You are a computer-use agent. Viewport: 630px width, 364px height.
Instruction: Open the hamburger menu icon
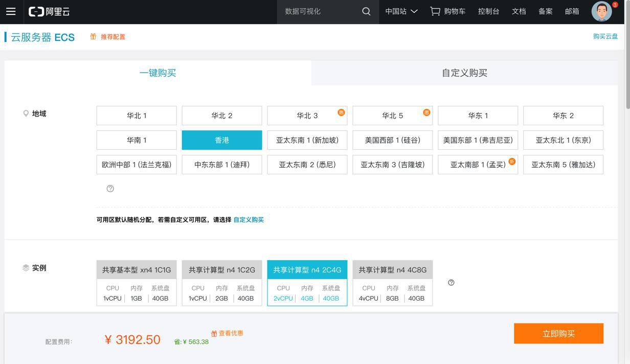pos(11,11)
